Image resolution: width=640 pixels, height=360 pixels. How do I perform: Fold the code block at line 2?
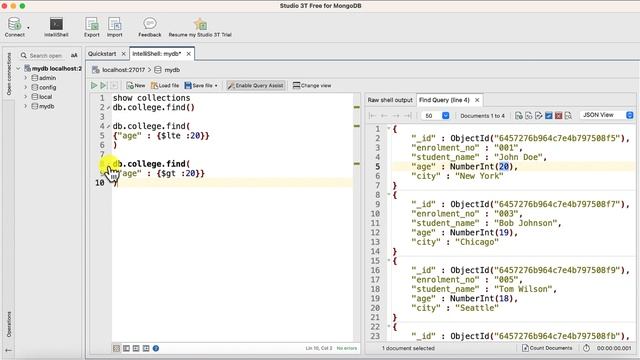(109, 108)
